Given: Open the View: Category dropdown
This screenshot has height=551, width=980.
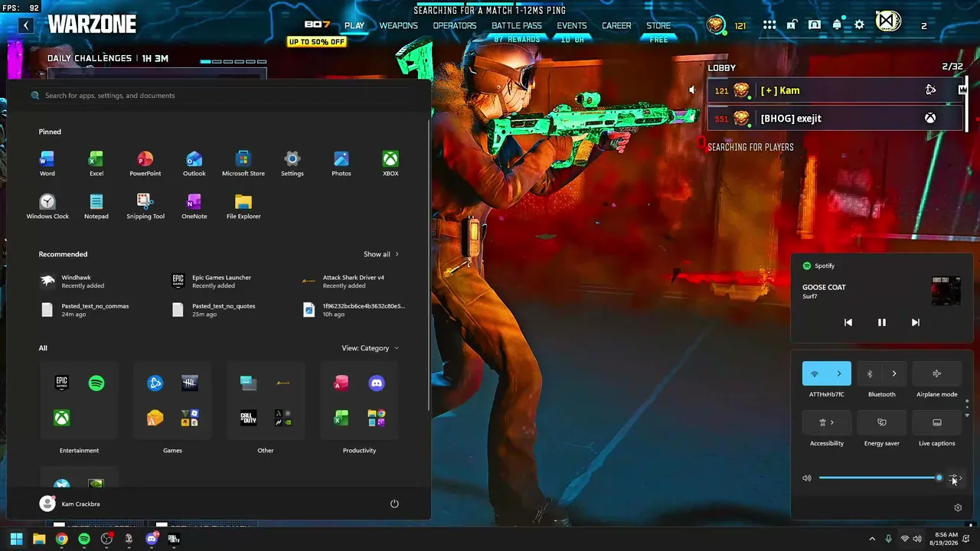Looking at the screenshot, I should click(x=371, y=348).
